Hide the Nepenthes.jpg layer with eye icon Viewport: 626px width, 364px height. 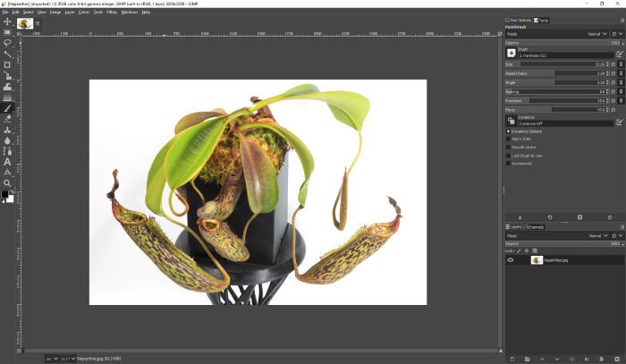coord(511,260)
